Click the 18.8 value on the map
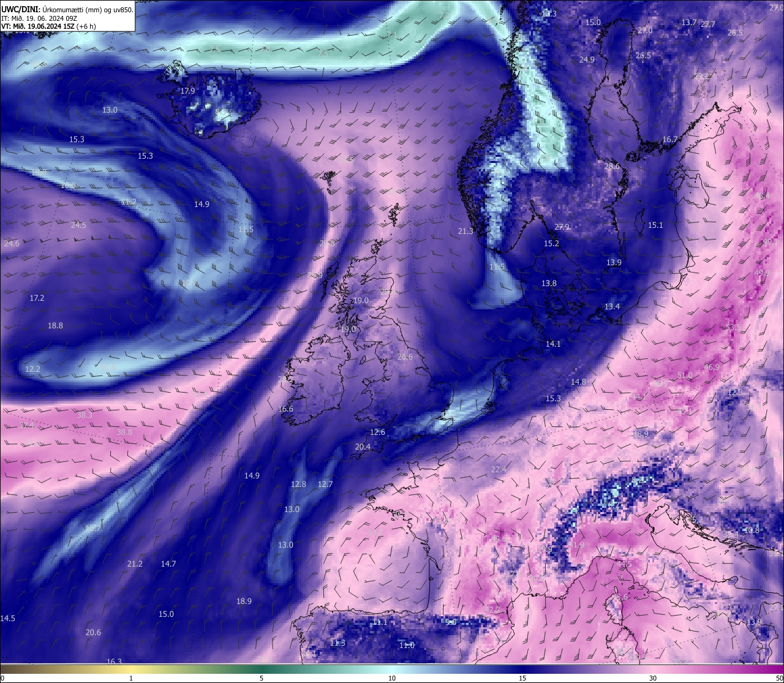The image size is (784, 683). [x=55, y=325]
